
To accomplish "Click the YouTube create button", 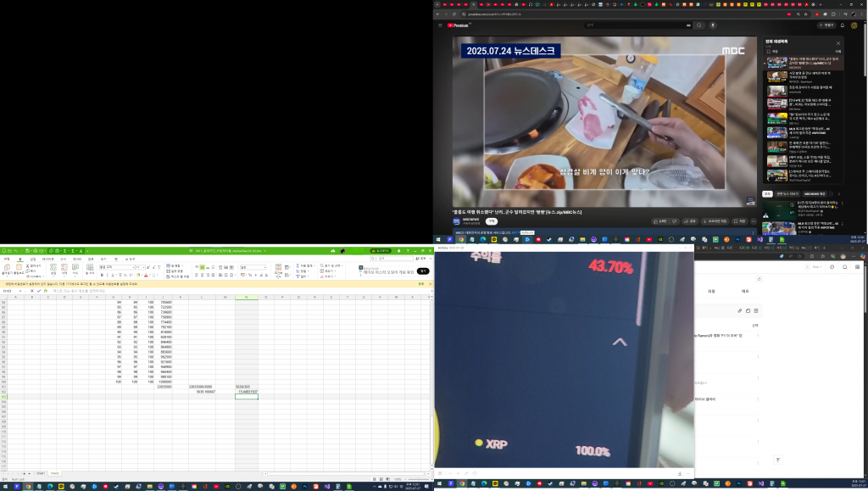I will click(826, 25).
